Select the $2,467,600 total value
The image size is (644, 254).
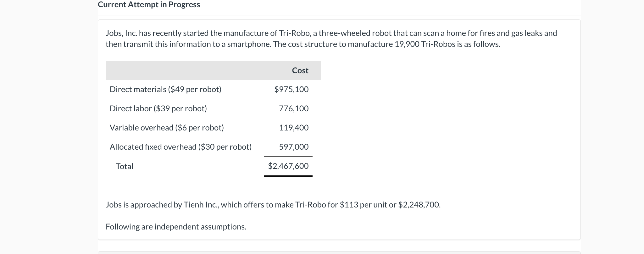(288, 166)
